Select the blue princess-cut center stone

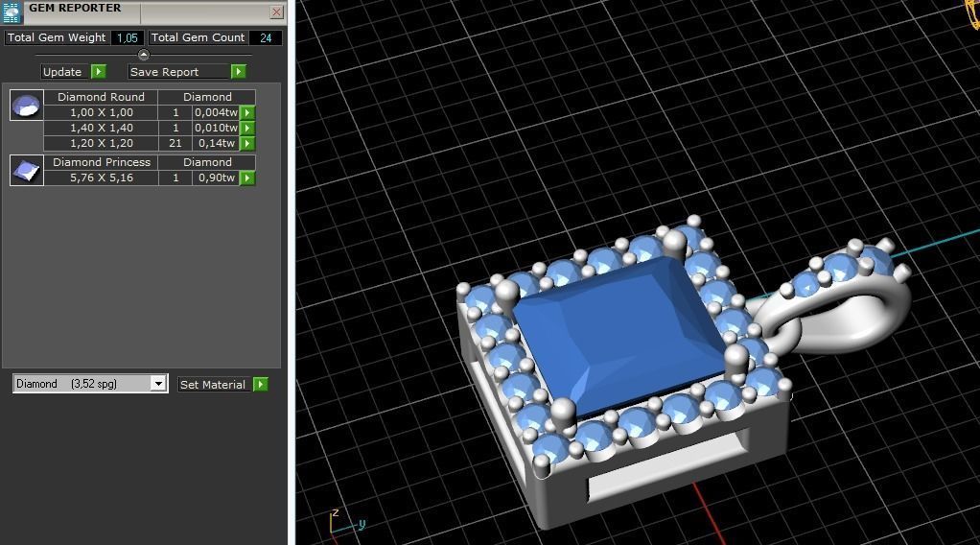point(618,335)
